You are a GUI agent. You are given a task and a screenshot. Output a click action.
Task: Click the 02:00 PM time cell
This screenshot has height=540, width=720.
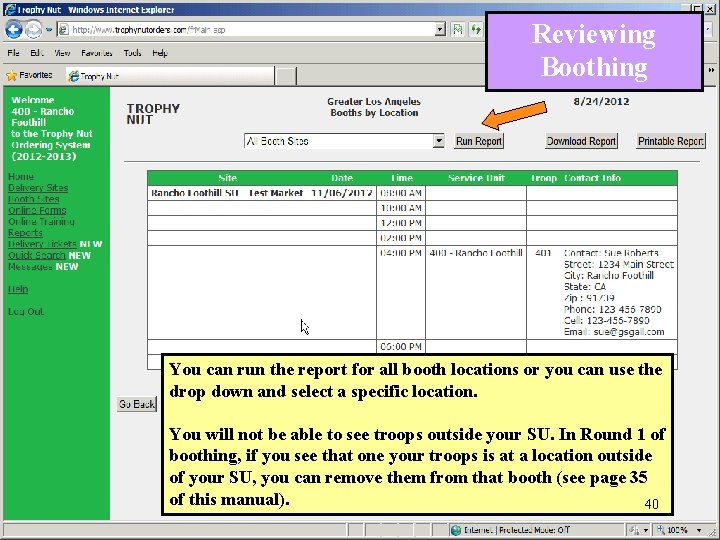point(401,238)
